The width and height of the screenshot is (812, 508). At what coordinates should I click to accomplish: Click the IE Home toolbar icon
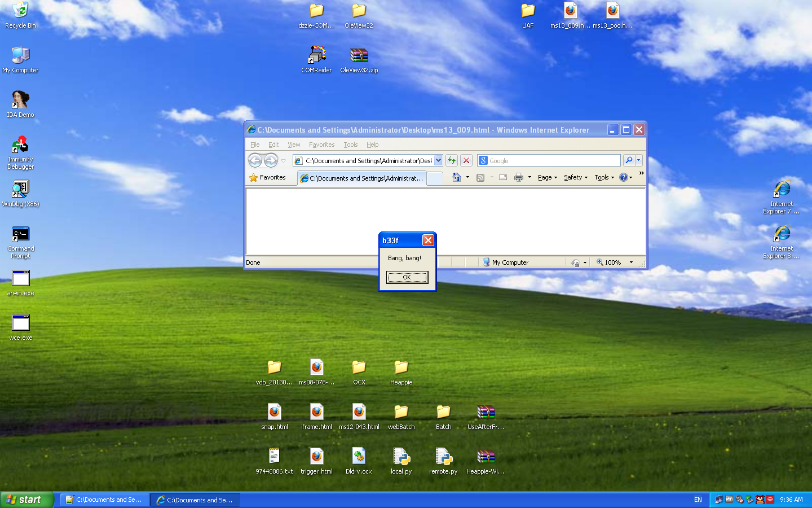pyautogui.click(x=457, y=177)
